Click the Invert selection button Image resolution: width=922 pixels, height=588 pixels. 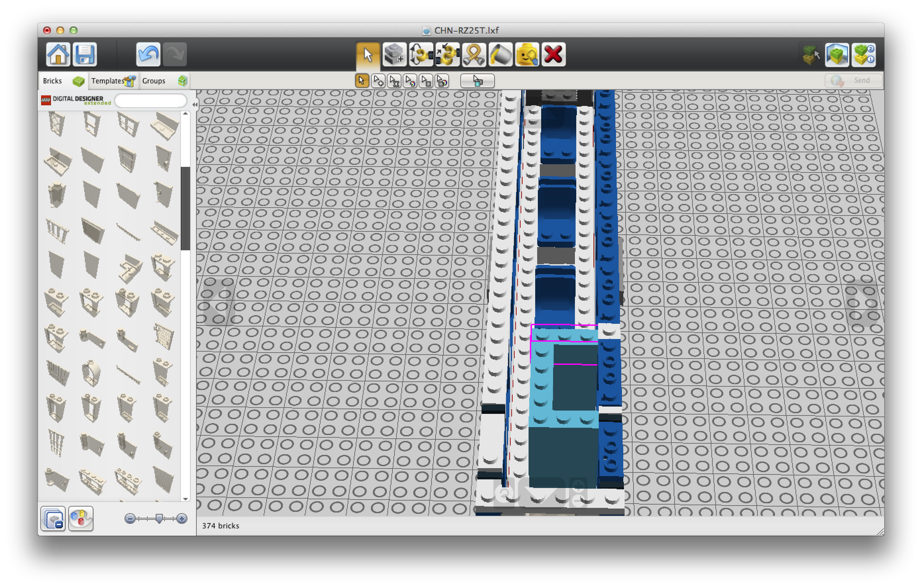(477, 81)
